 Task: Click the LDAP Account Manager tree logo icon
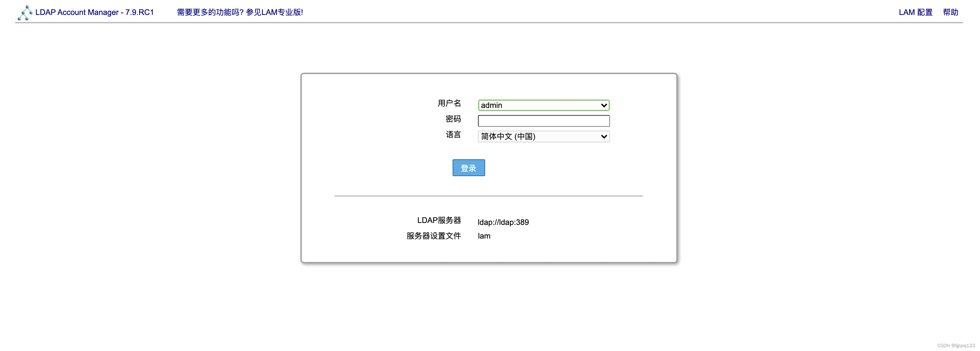click(25, 13)
